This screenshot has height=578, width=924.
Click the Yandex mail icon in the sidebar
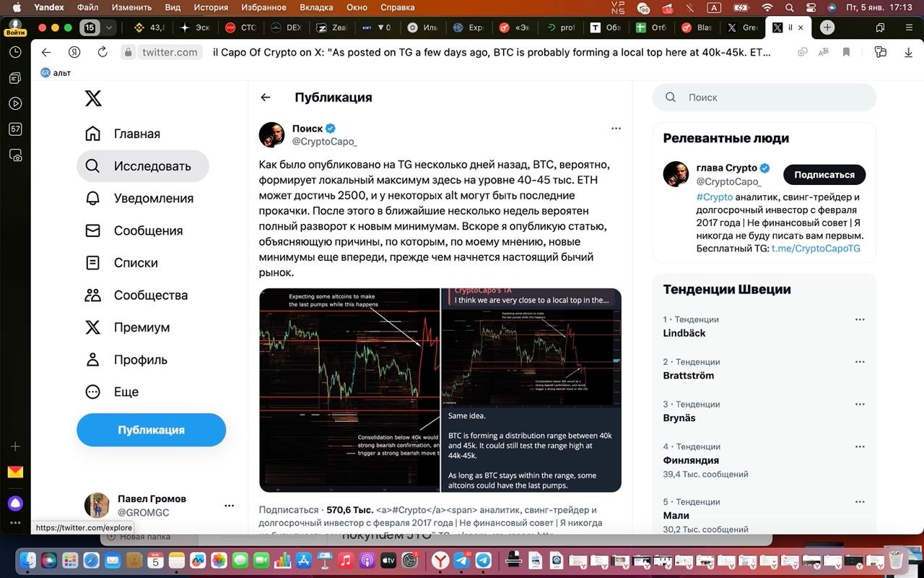coord(15,472)
